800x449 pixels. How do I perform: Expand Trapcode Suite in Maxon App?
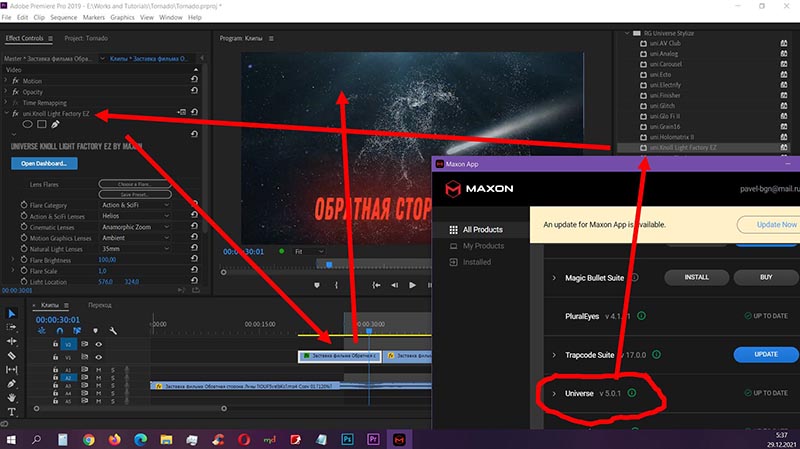click(x=554, y=355)
